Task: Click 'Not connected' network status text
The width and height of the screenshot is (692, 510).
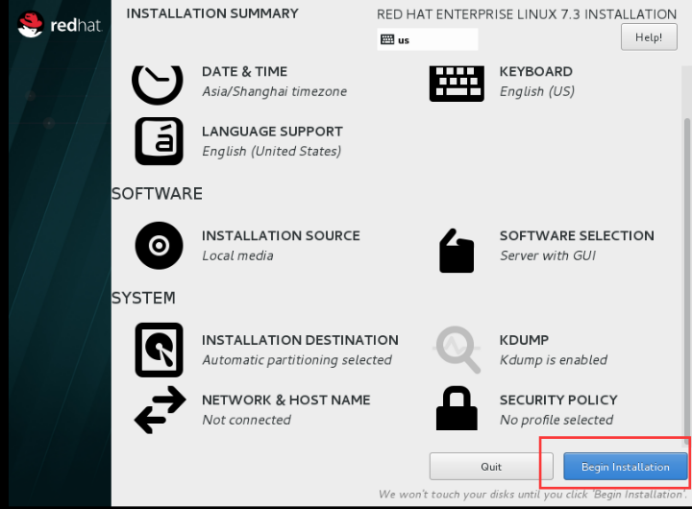Action: [246, 420]
